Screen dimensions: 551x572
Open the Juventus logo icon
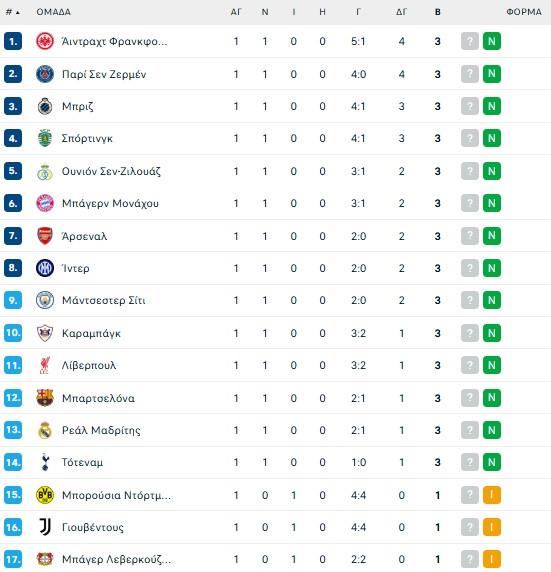45,527
